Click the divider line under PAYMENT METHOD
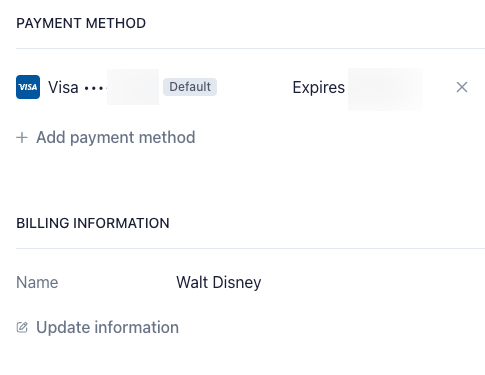This screenshot has height=375, width=485. 250,48
